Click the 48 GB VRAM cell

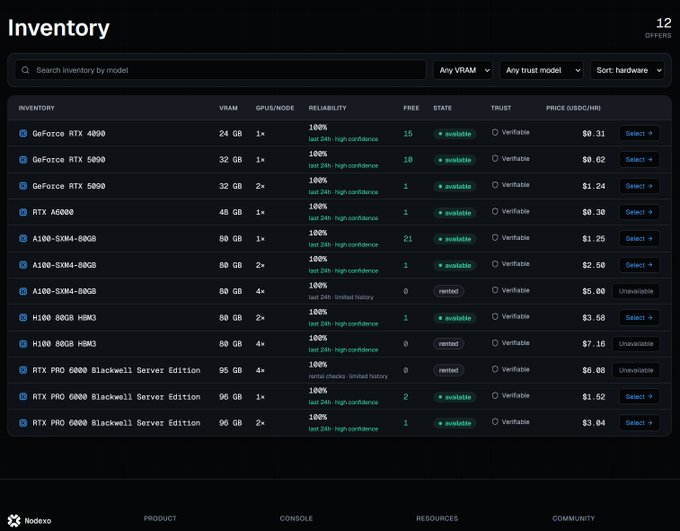coord(230,212)
